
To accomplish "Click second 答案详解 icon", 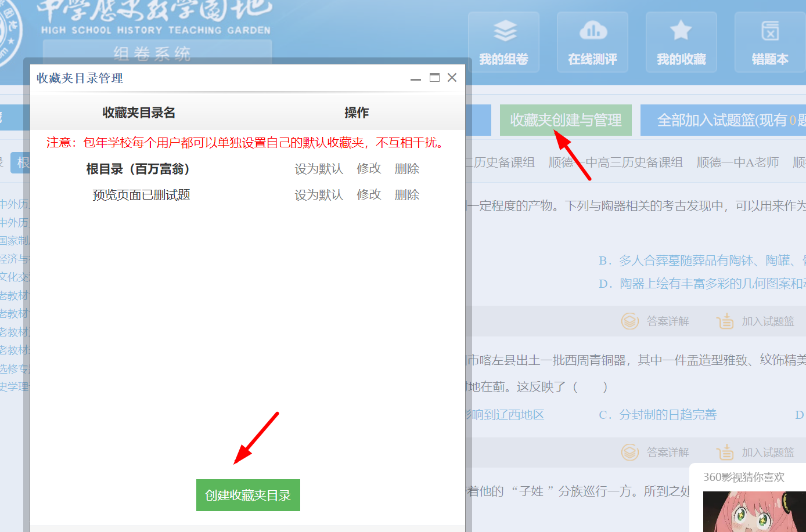I will click(x=630, y=452).
